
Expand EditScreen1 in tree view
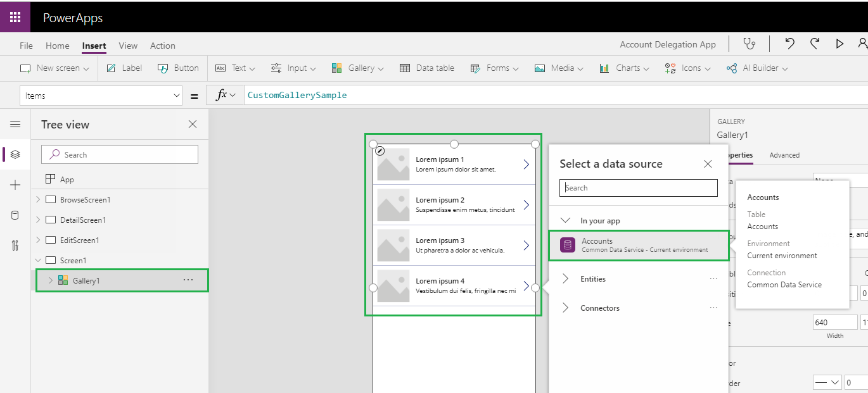click(38, 240)
